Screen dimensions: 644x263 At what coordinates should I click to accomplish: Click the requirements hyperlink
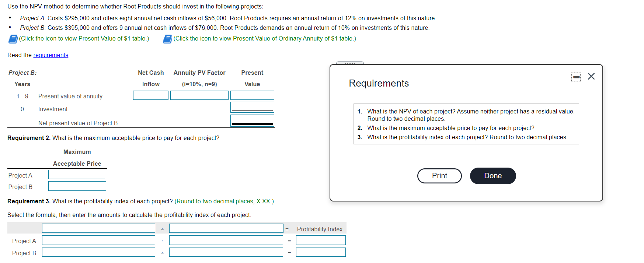pyautogui.click(x=51, y=55)
